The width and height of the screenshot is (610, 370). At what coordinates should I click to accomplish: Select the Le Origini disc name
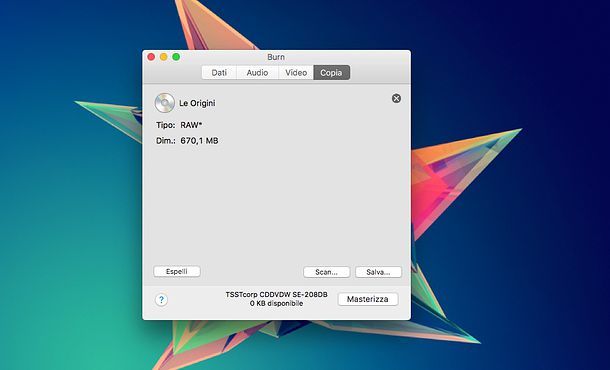(197, 103)
